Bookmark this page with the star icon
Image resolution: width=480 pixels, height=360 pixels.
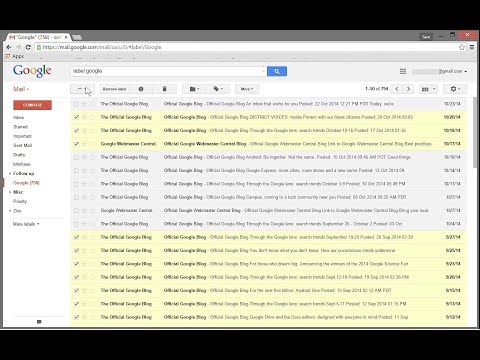click(462, 47)
